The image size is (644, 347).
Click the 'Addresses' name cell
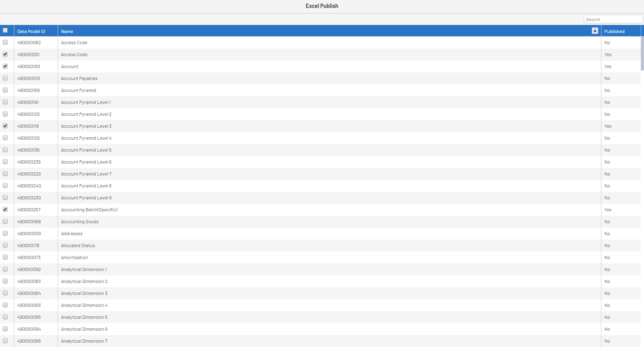72,234
